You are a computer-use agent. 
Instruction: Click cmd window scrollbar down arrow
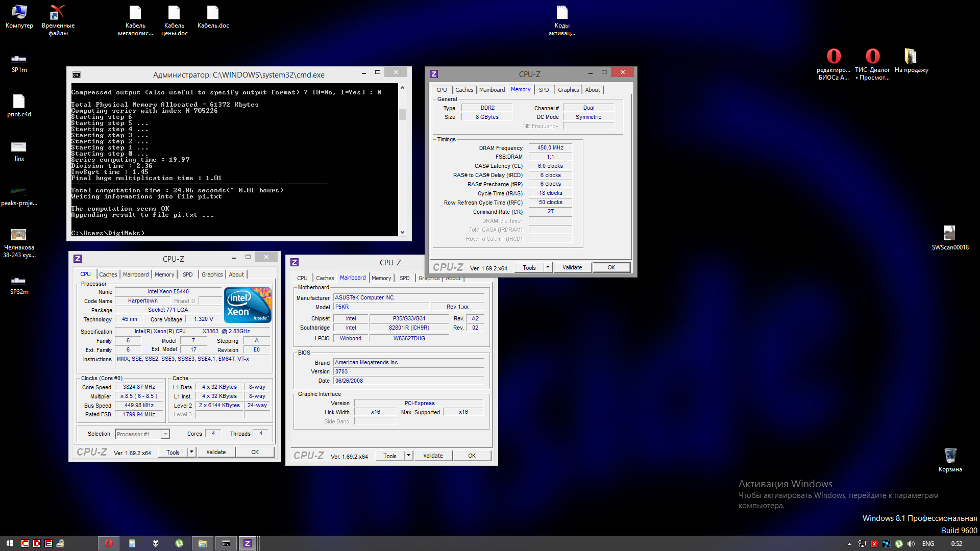(x=403, y=232)
